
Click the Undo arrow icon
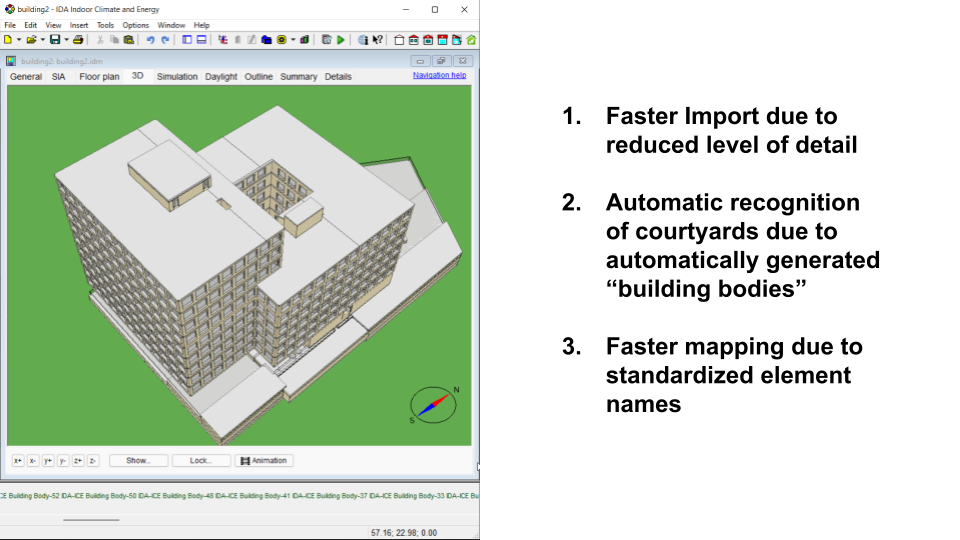[150, 40]
